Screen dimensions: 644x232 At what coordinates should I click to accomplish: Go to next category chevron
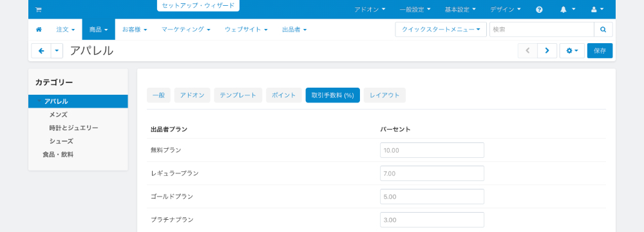tap(547, 51)
